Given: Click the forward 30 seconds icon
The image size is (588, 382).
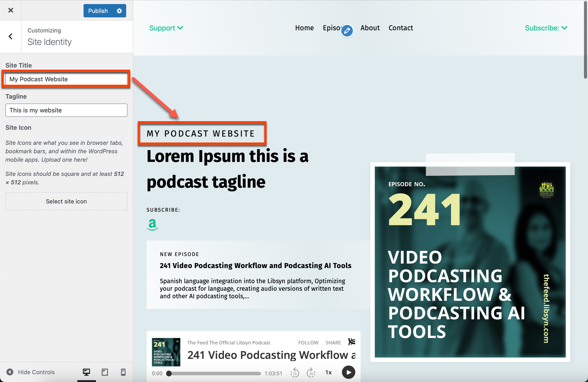Looking at the screenshot, I should 311,373.
